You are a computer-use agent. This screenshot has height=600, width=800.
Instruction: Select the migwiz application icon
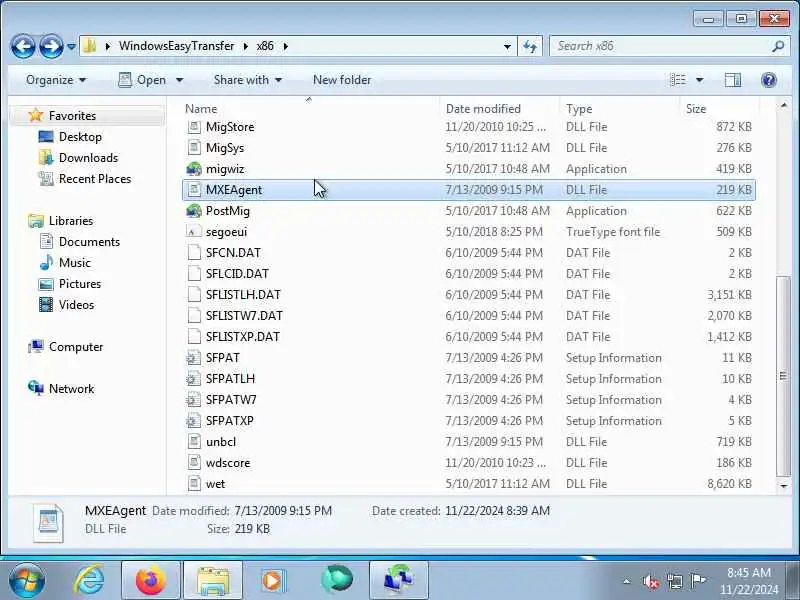point(194,168)
